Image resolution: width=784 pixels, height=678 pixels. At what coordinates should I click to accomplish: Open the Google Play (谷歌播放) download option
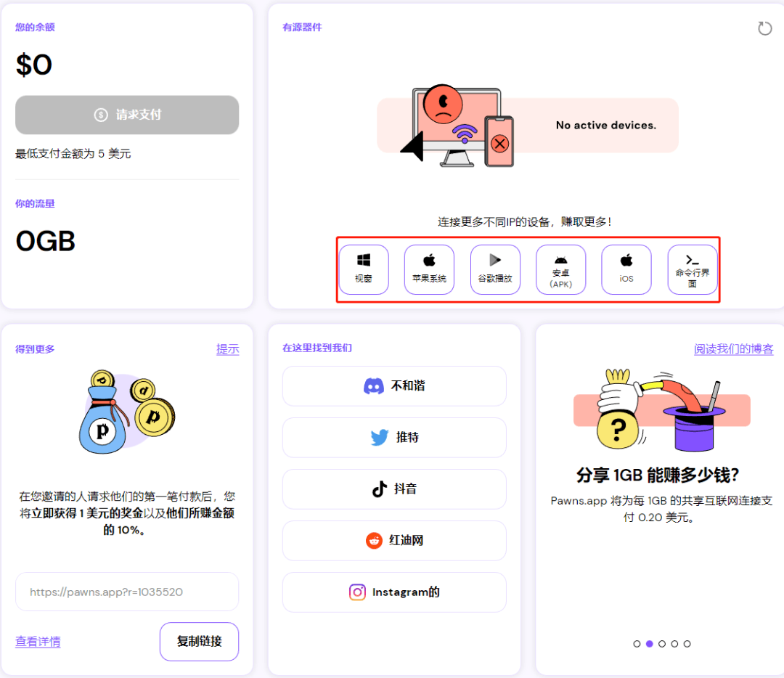[495, 269]
